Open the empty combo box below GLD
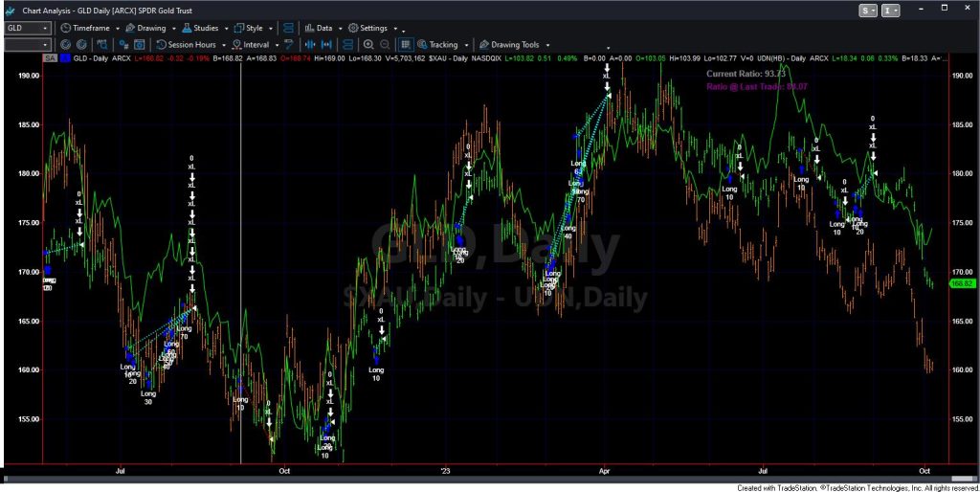Viewport: 980px width, 492px height. point(28,45)
